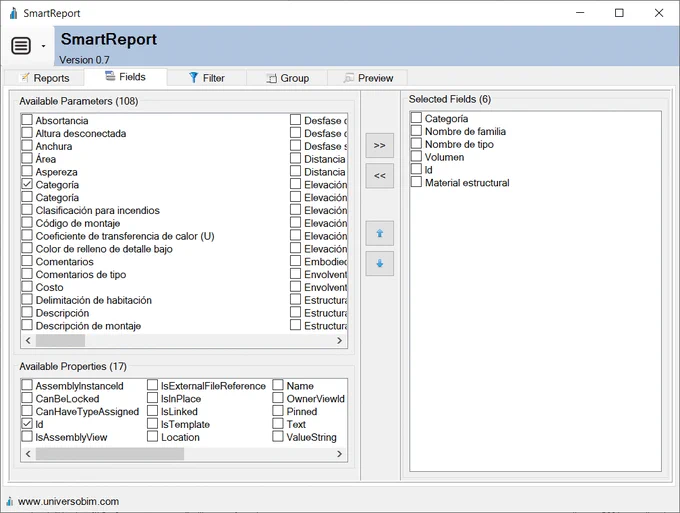Screen dimensions: 680x513
Task: Check Clasificación para incendios
Action: 27,209
